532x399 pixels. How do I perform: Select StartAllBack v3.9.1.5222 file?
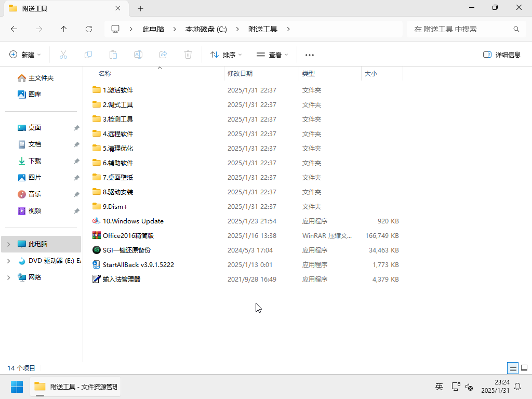coord(138,264)
